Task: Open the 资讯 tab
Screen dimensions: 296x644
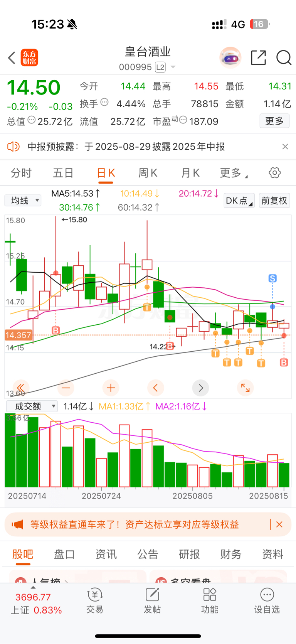Action: coord(106,554)
